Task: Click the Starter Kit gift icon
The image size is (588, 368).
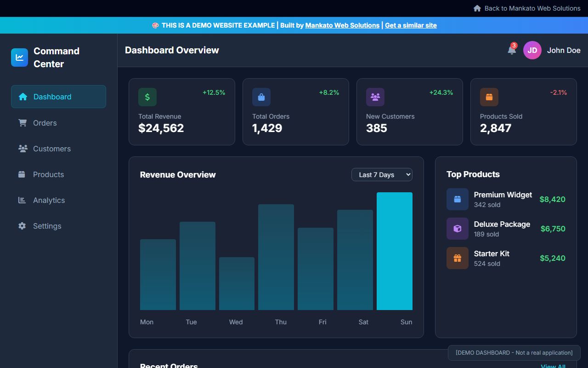Action: (457, 258)
